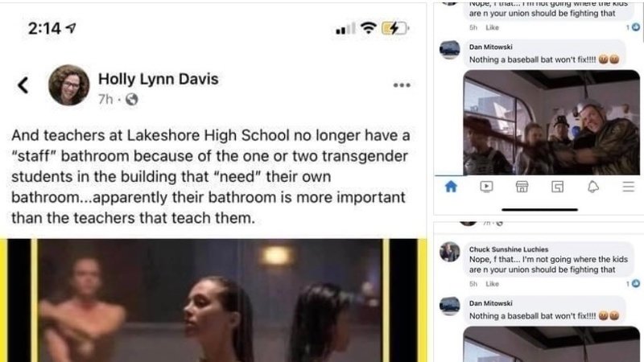This screenshot has width=644, height=362.
Task: Open the three-dot post options menu
Action: (x=402, y=85)
